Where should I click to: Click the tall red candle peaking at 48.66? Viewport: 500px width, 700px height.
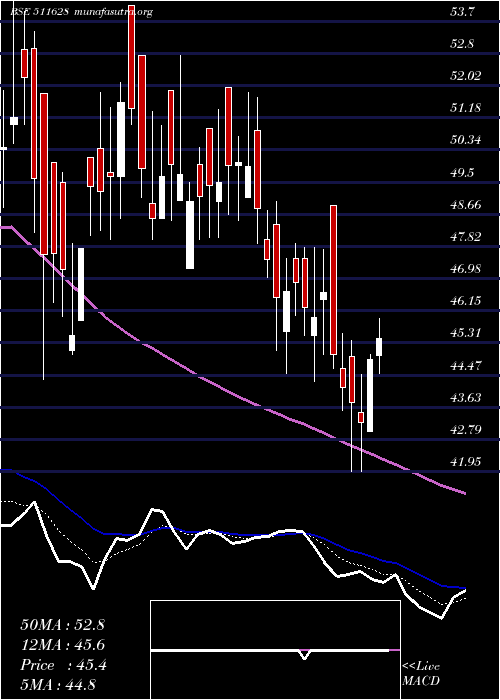tap(333, 280)
